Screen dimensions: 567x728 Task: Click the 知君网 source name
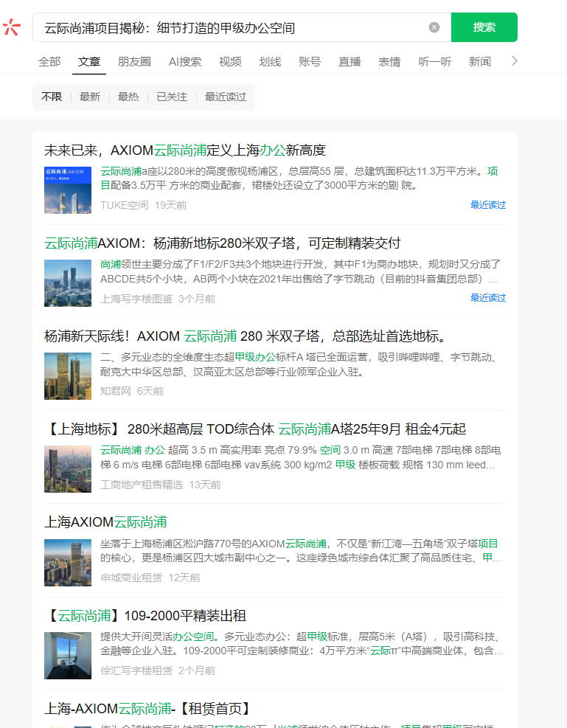116,392
